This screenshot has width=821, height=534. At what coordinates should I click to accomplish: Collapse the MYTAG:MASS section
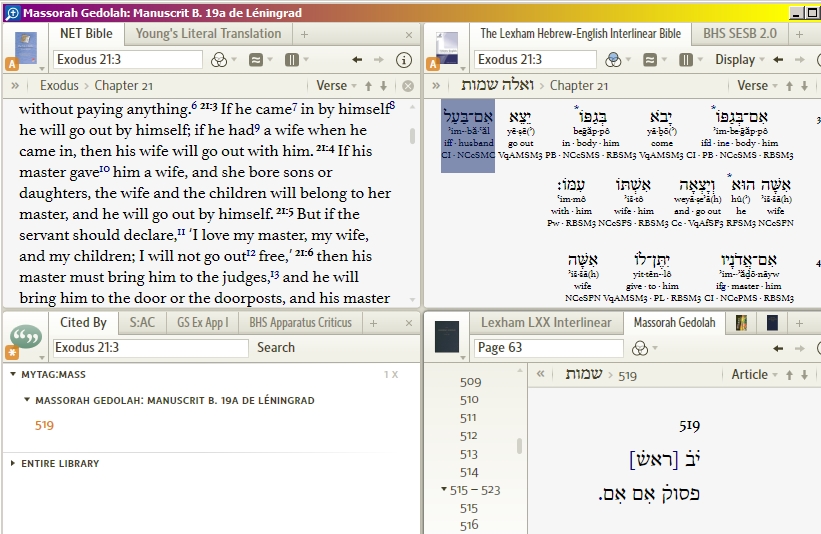[x=13, y=374]
